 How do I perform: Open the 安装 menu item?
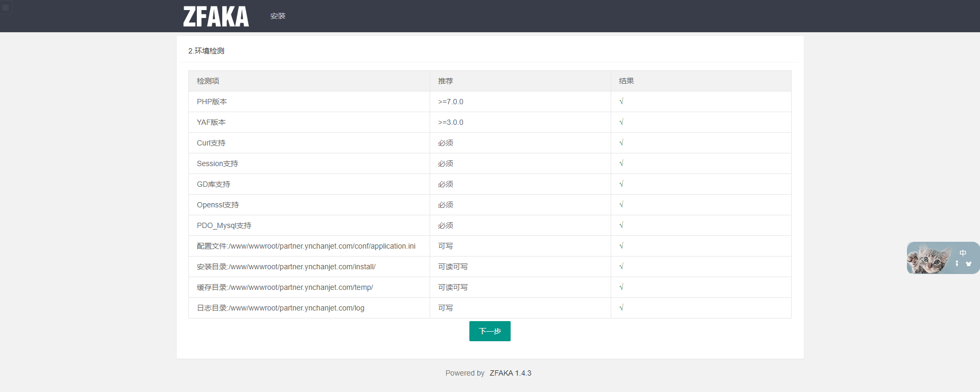[x=278, y=16]
